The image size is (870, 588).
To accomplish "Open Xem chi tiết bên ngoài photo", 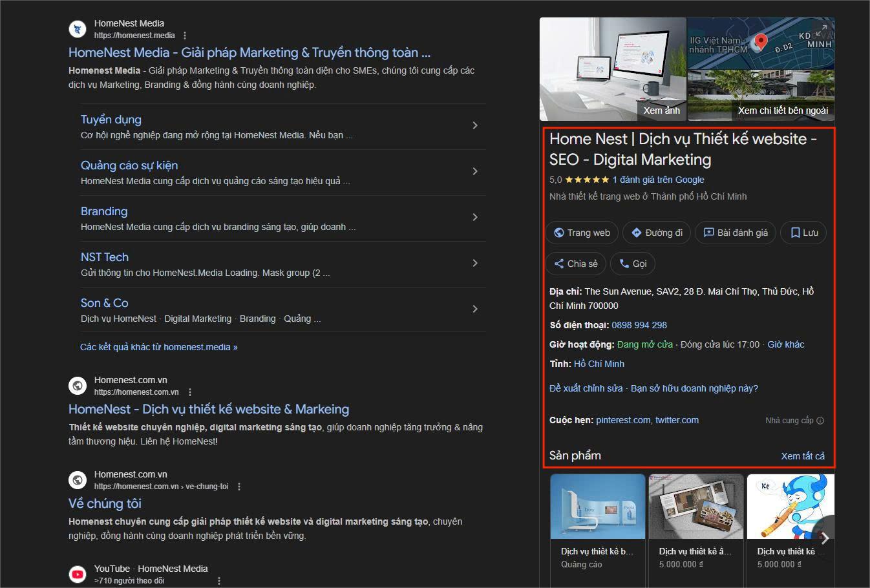I will (x=761, y=96).
